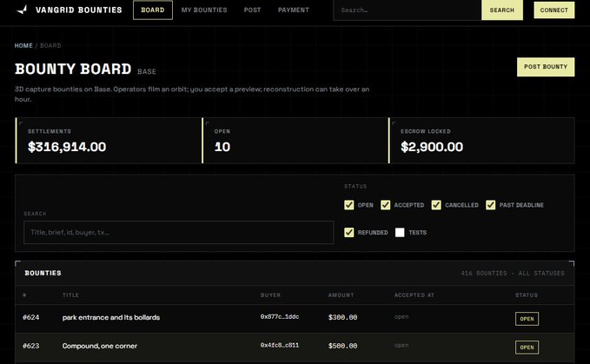
Task: Open 'Compound, one corner' bounty
Action: pos(100,346)
